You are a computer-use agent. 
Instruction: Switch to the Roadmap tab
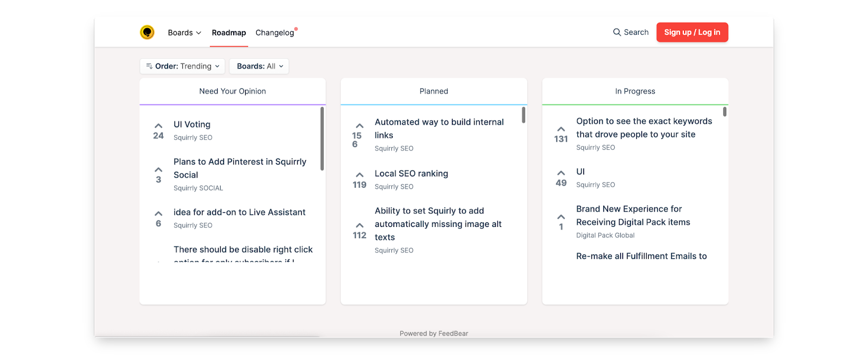[229, 33]
